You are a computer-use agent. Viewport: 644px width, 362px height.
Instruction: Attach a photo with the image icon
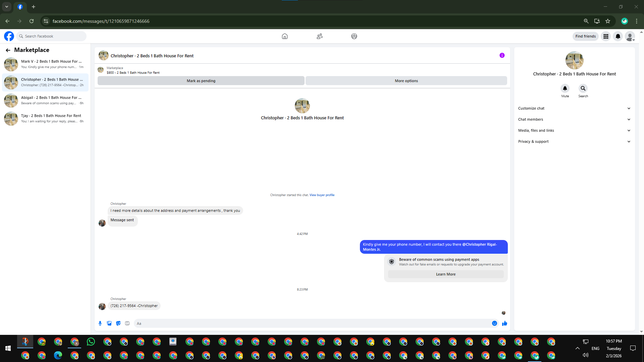pos(109,323)
